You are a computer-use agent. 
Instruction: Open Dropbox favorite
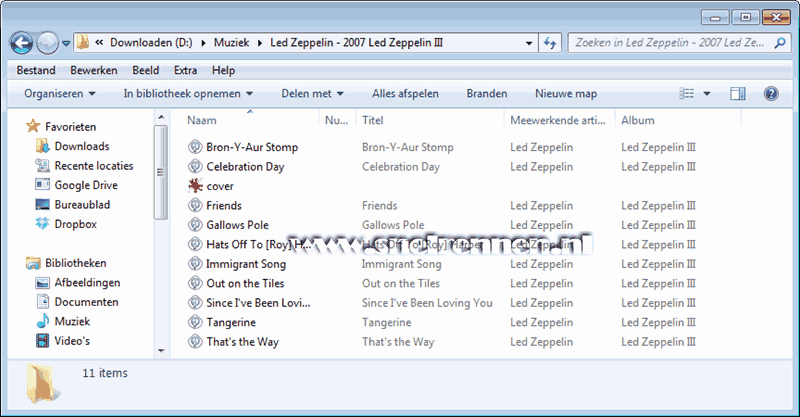pos(76,224)
